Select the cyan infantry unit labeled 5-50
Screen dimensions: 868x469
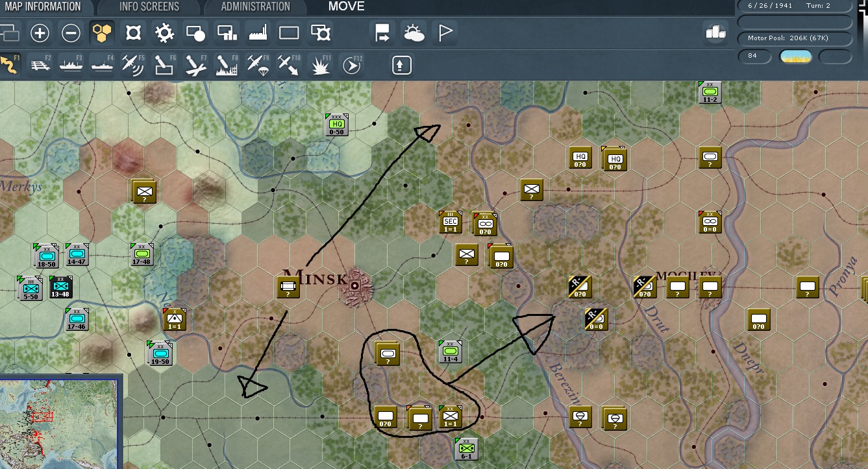click(30, 288)
